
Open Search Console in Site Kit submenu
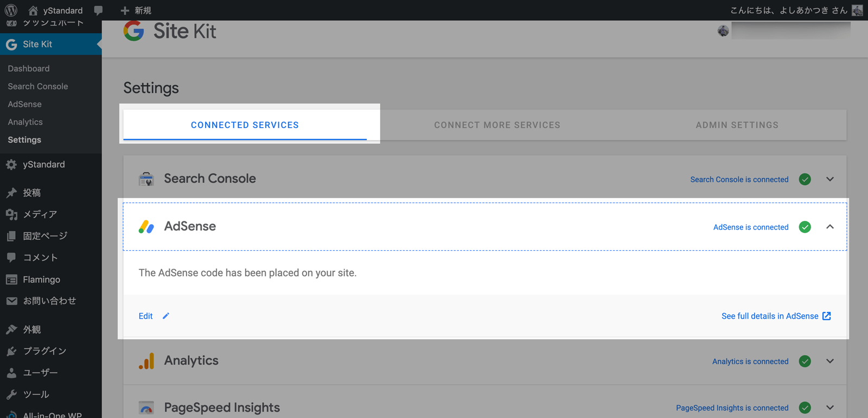click(38, 86)
